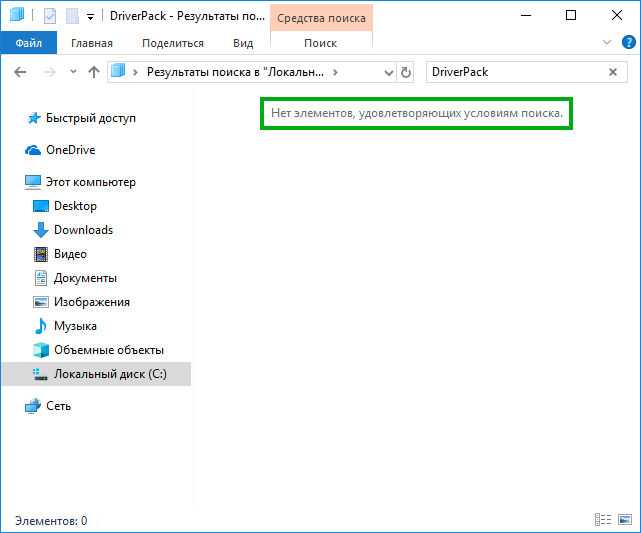This screenshot has width=641, height=533.
Task: Open the File Explorer window system icon
Action: (x=17, y=16)
